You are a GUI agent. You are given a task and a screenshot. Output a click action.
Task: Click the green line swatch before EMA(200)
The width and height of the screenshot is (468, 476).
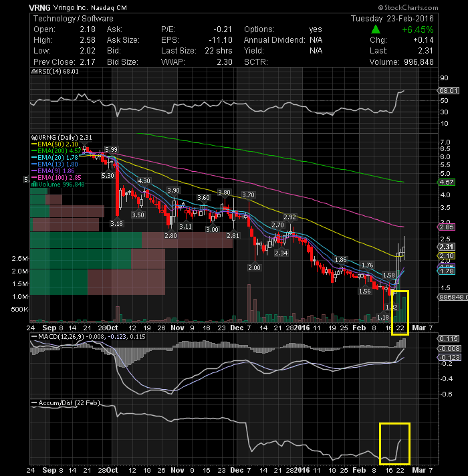(x=34, y=151)
